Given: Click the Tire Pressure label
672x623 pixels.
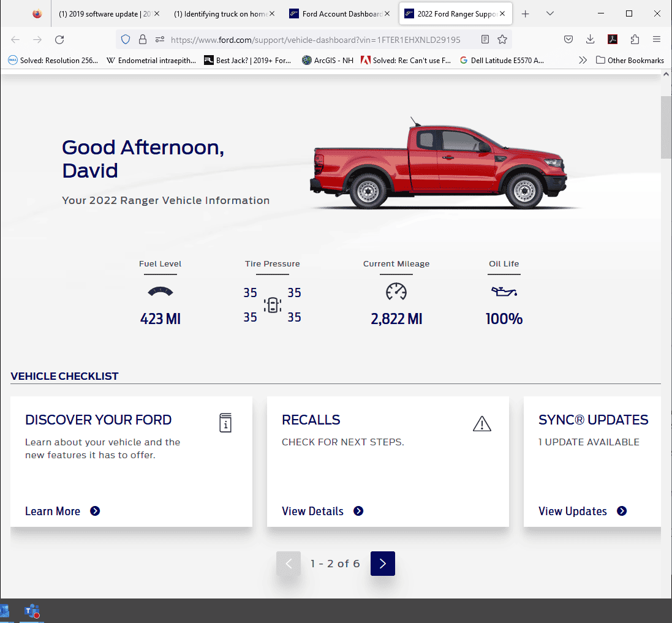Looking at the screenshot, I should tap(273, 264).
